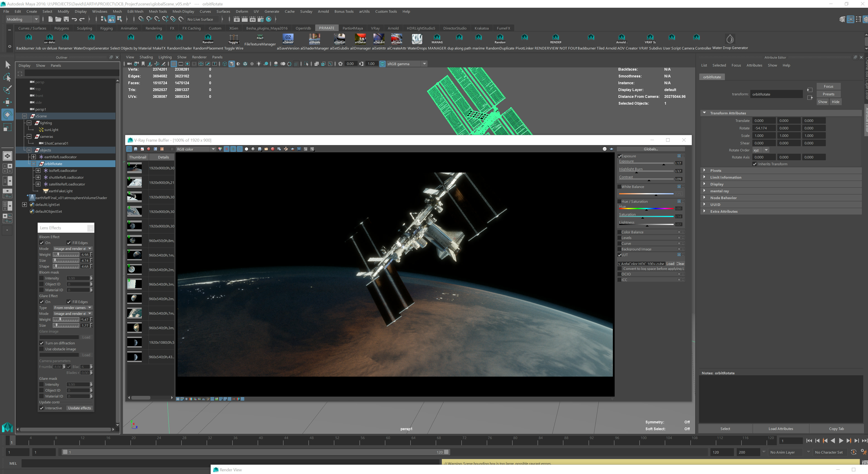Adjust Bloom Weight slider

pyautogui.click(x=66, y=255)
